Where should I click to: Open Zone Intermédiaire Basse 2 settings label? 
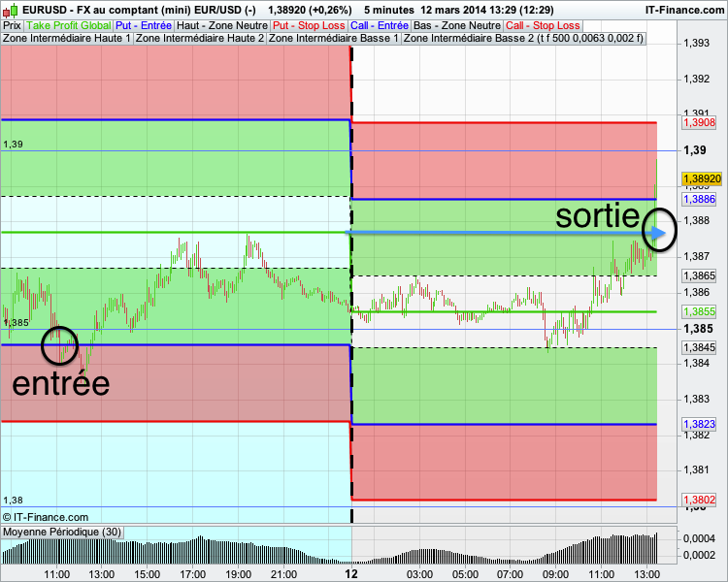[x=523, y=38]
